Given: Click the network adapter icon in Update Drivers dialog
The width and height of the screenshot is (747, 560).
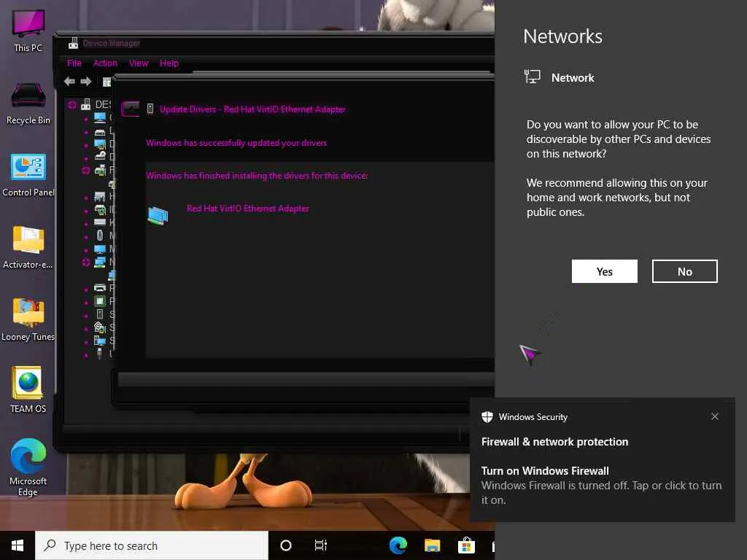Looking at the screenshot, I should click(158, 216).
